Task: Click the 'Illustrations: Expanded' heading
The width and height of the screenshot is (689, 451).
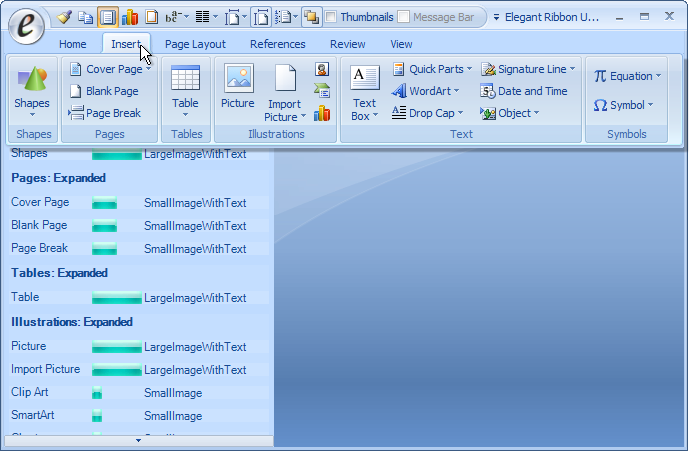Action: click(x=72, y=322)
